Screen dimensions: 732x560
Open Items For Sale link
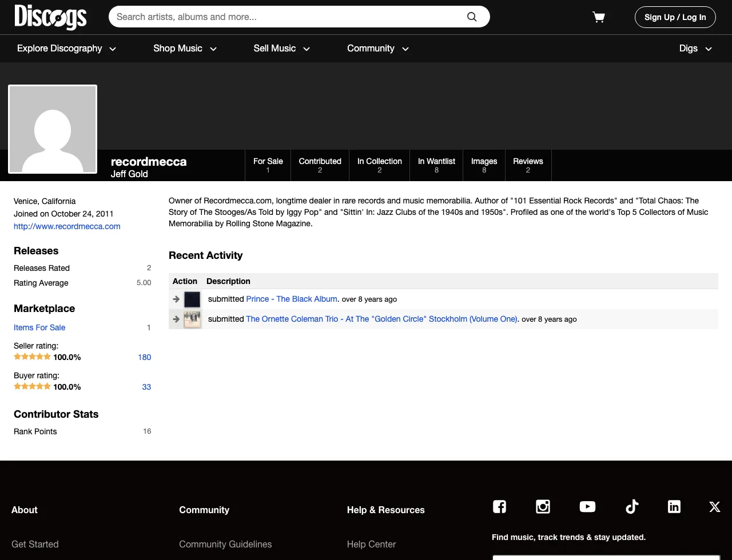click(x=39, y=327)
